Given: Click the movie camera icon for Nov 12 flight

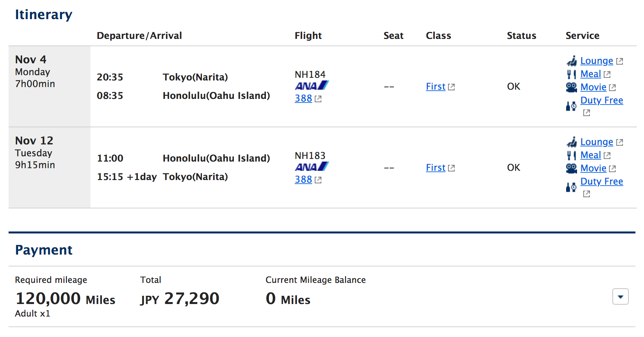Looking at the screenshot, I should [572, 168].
